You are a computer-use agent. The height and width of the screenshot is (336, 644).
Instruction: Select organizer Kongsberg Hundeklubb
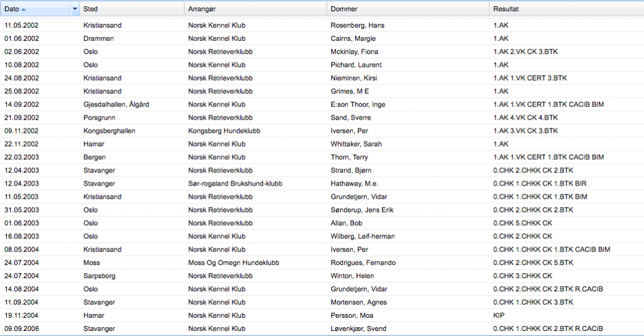pos(225,131)
